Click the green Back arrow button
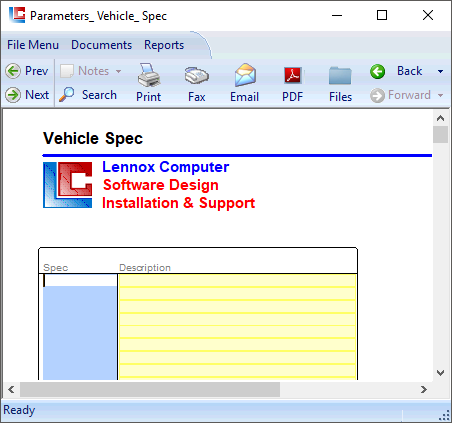This screenshot has height=423, width=452. (x=377, y=71)
